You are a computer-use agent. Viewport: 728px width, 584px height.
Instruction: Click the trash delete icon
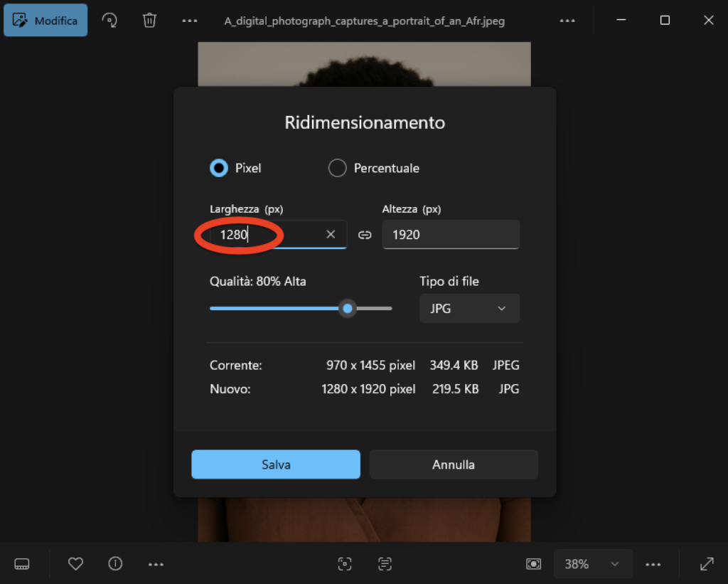point(149,20)
